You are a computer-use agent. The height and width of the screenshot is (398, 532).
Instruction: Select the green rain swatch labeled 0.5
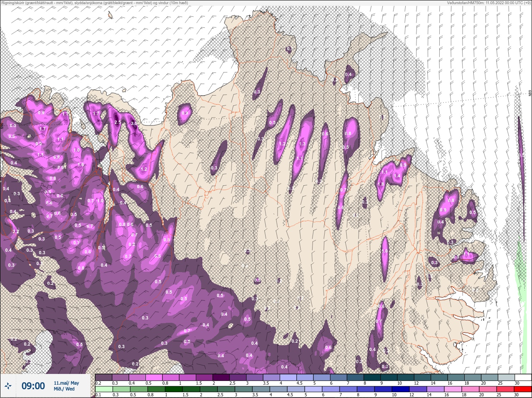coord(139,390)
